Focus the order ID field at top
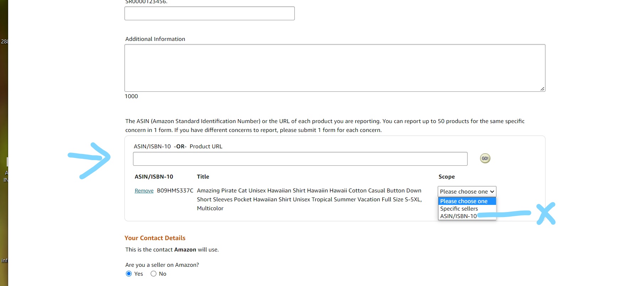 209,13
